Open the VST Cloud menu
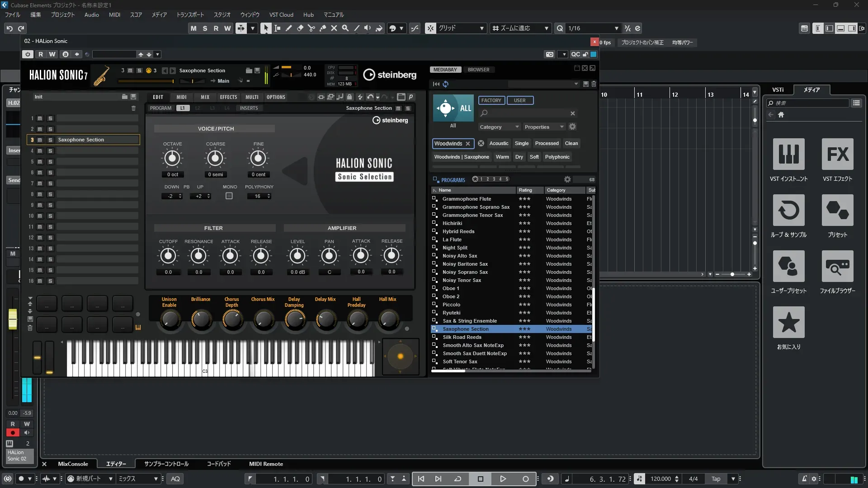 pyautogui.click(x=281, y=14)
